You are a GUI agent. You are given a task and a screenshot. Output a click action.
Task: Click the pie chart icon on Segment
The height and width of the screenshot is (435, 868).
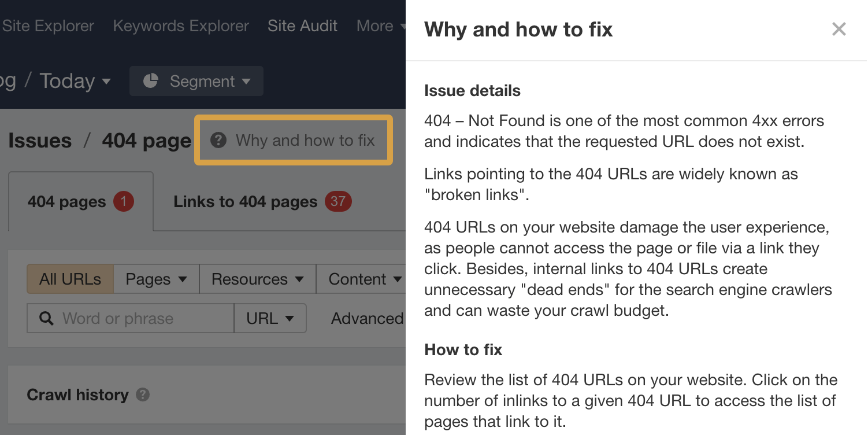click(151, 81)
